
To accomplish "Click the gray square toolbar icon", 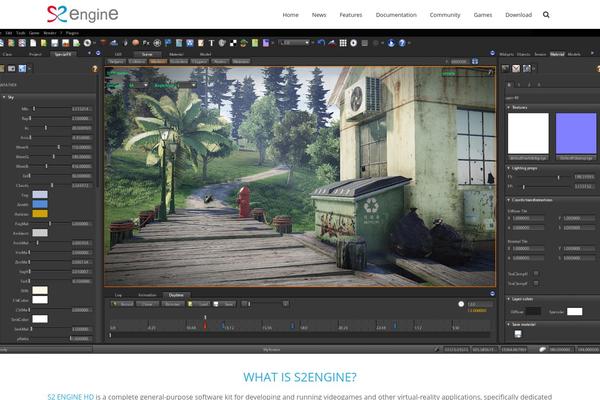I will (x=365, y=43).
